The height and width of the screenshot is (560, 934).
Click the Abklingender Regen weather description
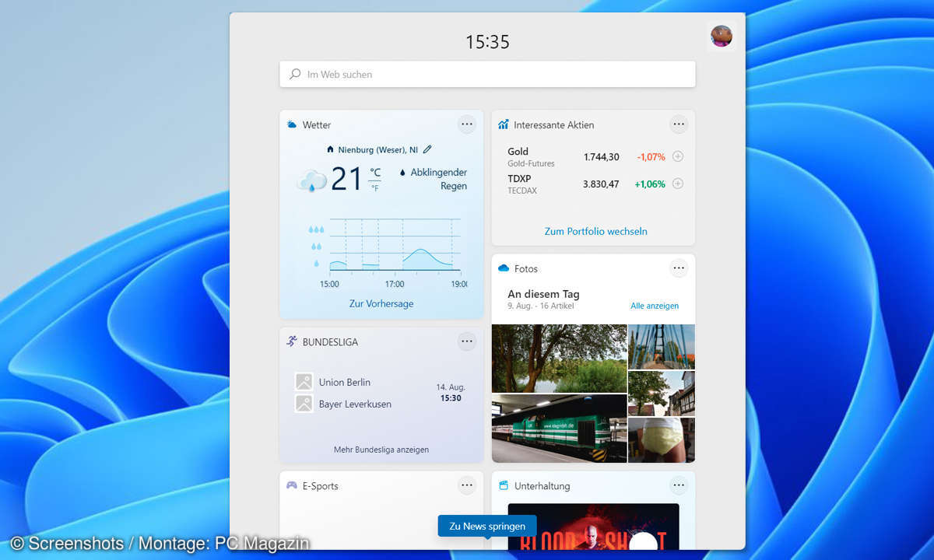click(438, 179)
